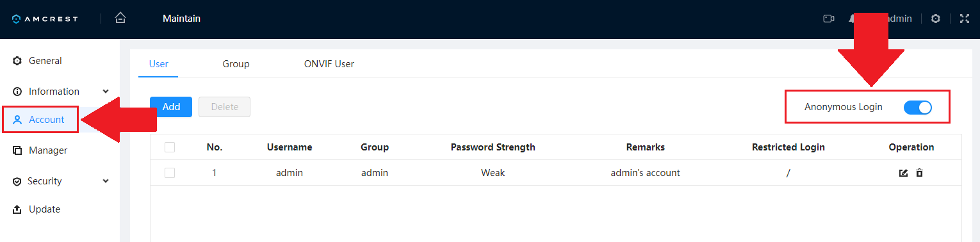Delete admin user with trash icon
Image resolution: width=980 pixels, height=242 pixels.
[x=920, y=173]
